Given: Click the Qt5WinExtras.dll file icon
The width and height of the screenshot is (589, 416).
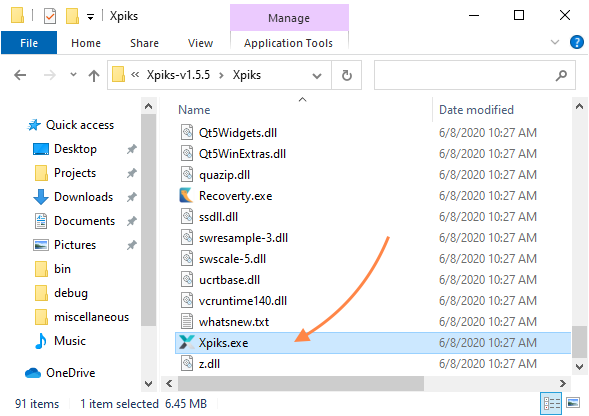Looking at the screenshot, I should pyautogui.click(x=187, y=154).
